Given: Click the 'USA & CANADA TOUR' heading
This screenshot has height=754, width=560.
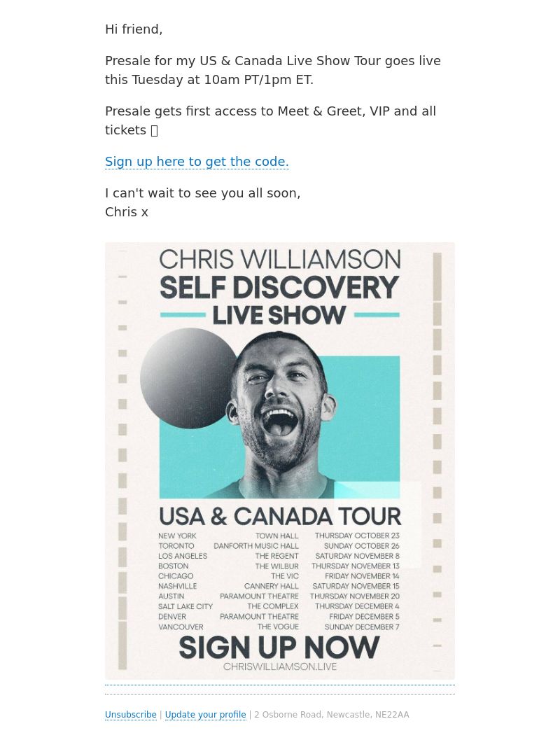Looking at the screenshot, I should point(280,517).
